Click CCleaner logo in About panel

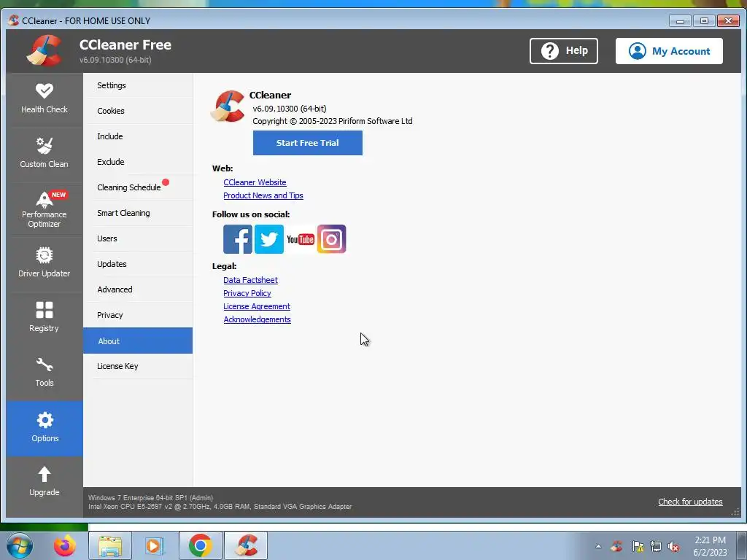pyautogui.click(x=228, y=106)
